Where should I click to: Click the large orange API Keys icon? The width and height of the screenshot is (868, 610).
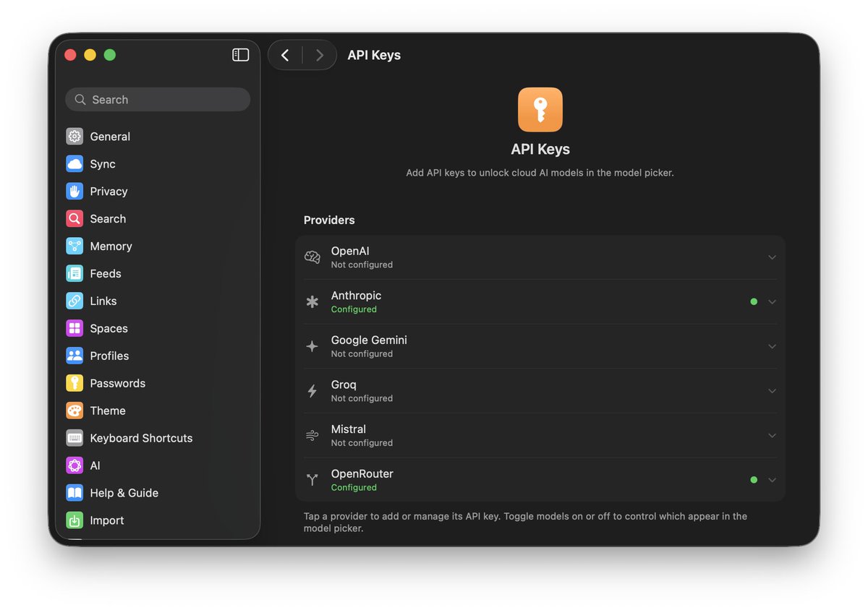tap(540, 110)
